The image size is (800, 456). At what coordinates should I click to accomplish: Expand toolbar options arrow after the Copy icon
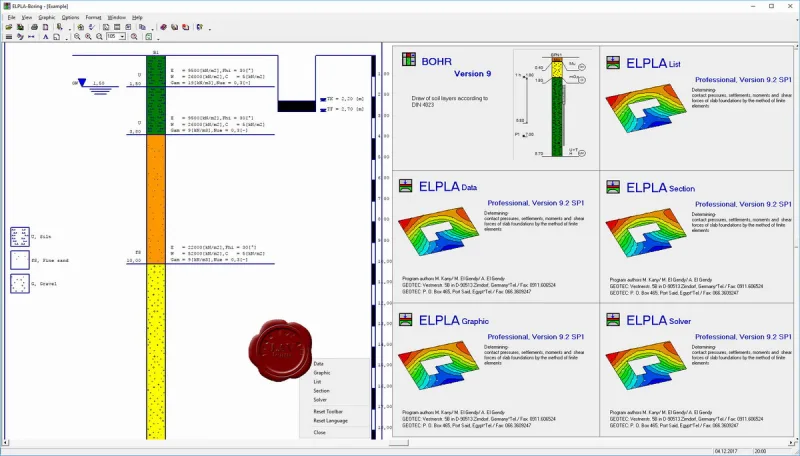152,29
